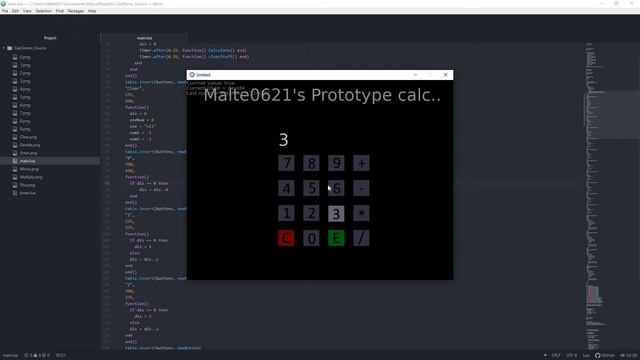Click cursor position 92:21 in status bar
640x360 pixels.
pyautogui.click(x=61, y=356)
